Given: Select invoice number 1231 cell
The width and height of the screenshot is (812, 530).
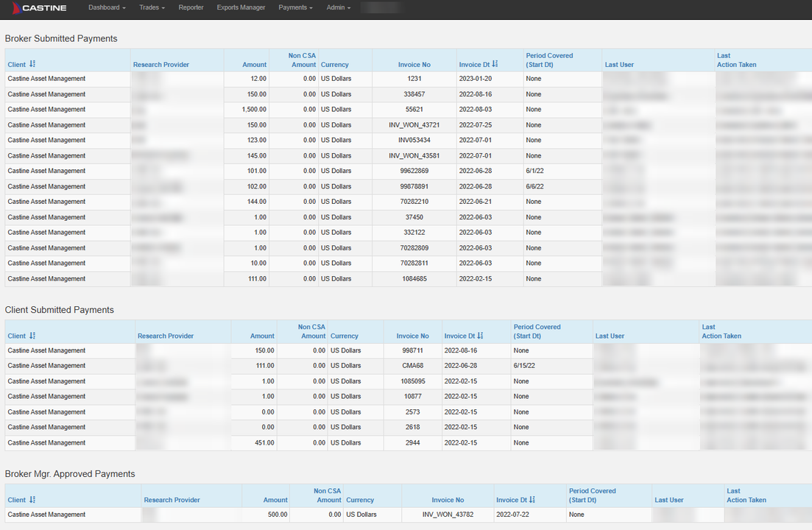Looking at the screenshot, I should point(414,79).
